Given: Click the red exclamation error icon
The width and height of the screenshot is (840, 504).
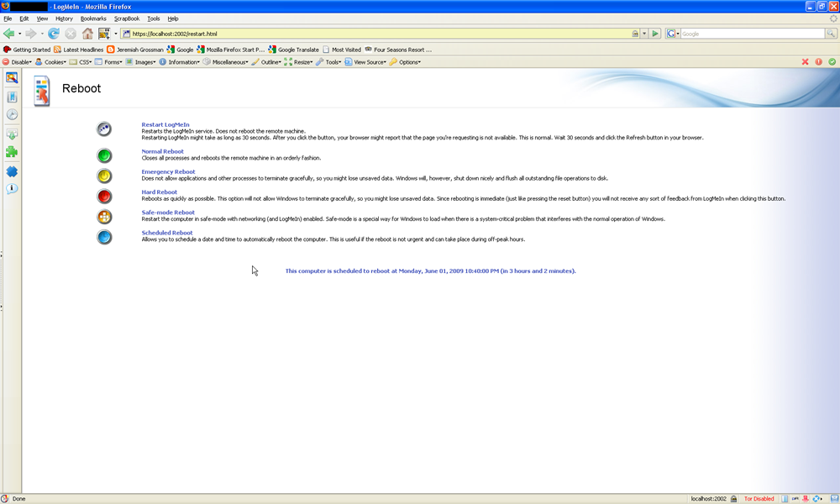Looking at the screenshot, I should 818,62.
